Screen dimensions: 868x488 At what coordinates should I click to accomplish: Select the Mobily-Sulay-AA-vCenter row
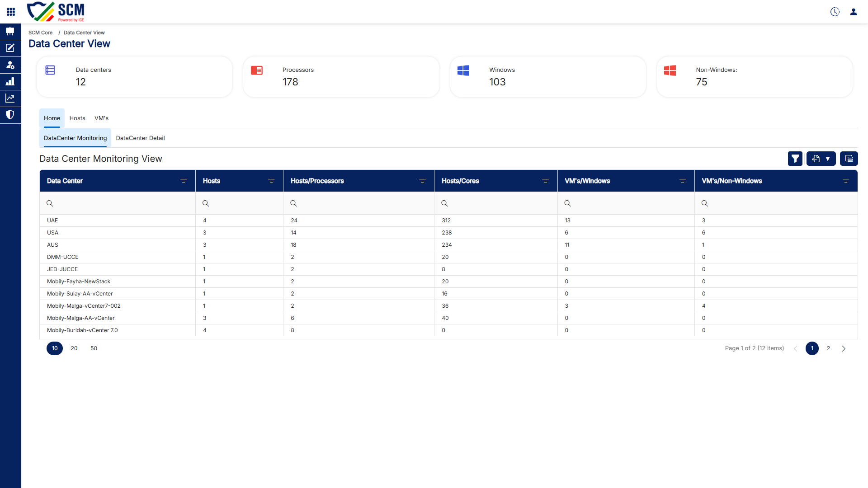[x=448, y=294]
